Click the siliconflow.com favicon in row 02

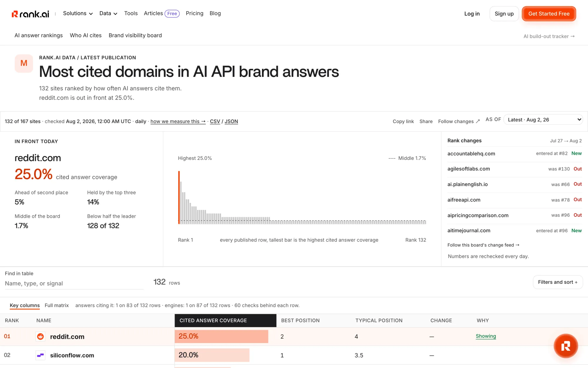click(41, 355)
